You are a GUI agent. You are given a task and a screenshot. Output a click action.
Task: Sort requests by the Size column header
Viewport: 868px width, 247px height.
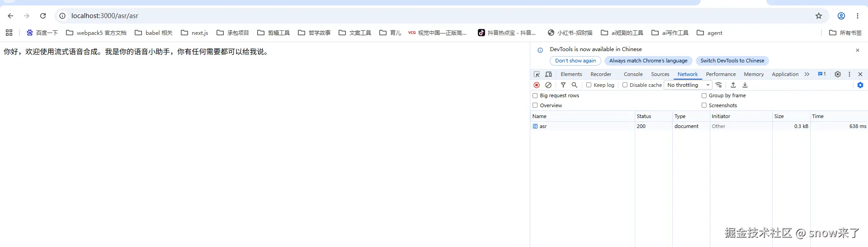point(791,116)
